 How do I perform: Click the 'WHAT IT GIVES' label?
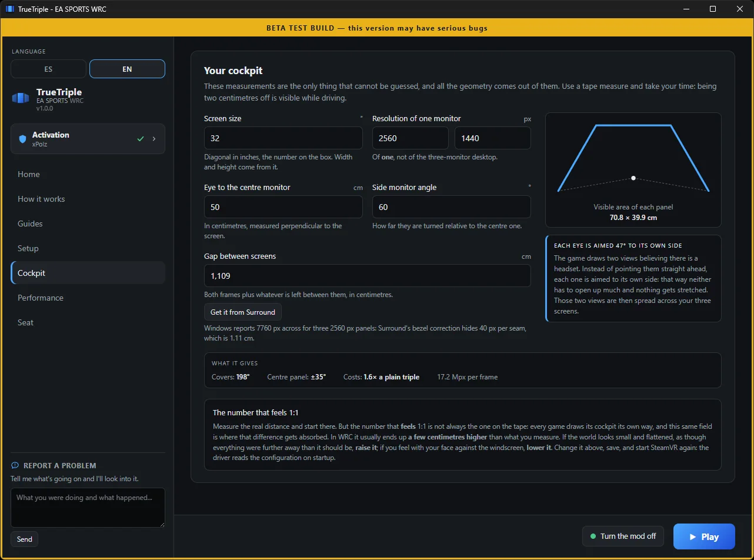pyautogui.click(x=235, y=364)
